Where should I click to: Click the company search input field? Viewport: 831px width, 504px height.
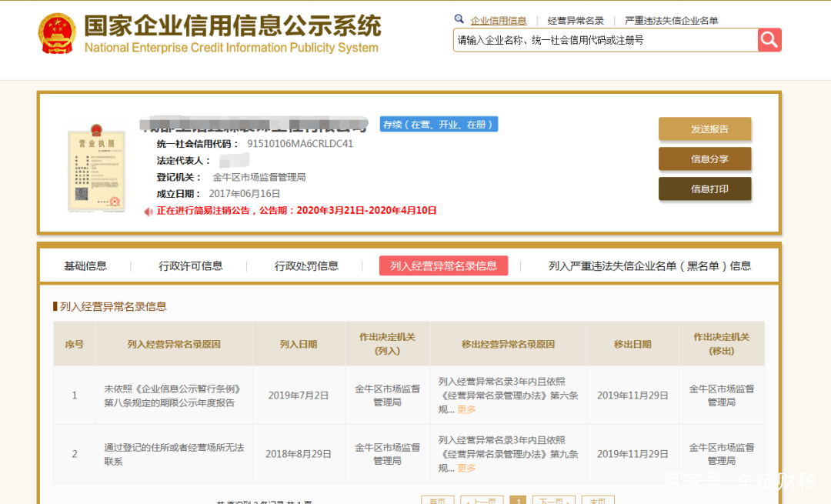pos(600,40)
